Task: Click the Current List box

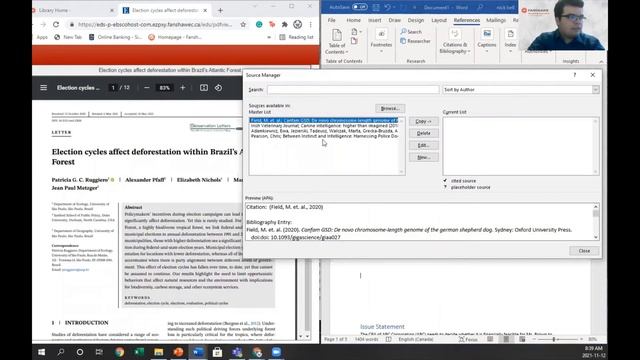Action: 521,146
